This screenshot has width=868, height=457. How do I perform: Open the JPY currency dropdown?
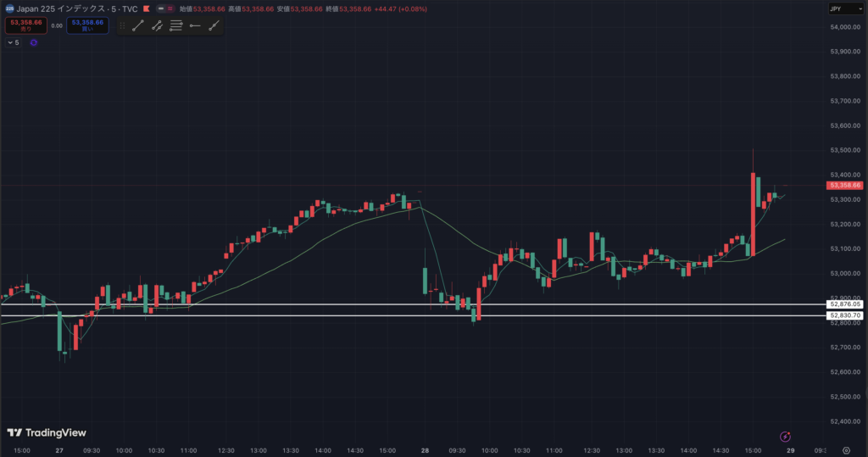coord(844,8)
